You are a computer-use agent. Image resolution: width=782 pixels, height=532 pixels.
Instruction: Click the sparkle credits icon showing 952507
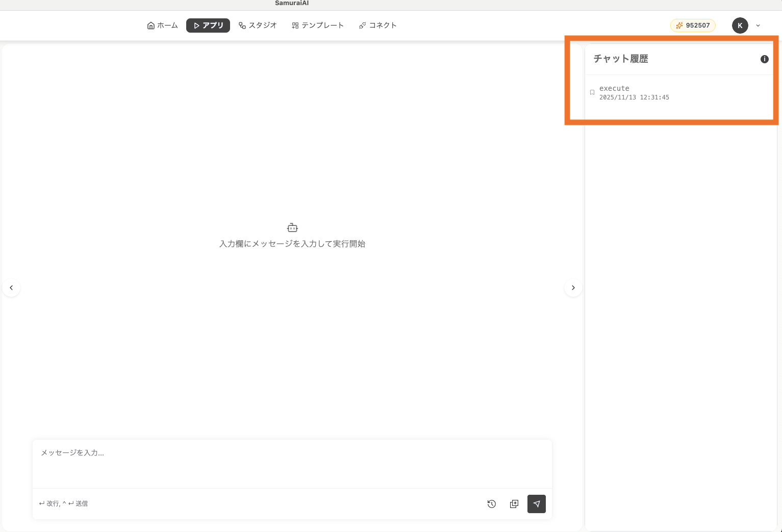click(679, 25)
